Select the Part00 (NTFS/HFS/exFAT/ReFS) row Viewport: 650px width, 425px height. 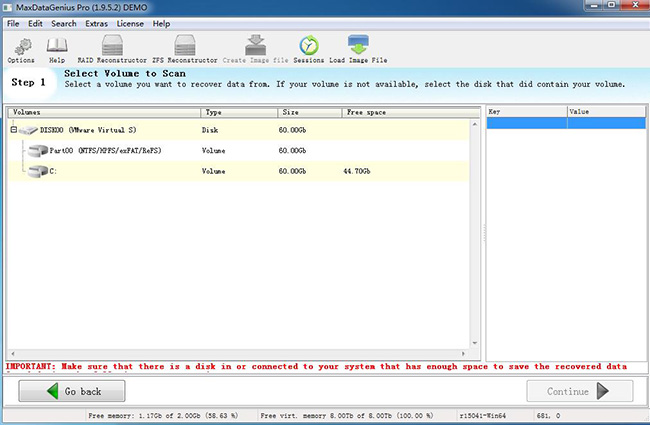[x=238, y=151]
